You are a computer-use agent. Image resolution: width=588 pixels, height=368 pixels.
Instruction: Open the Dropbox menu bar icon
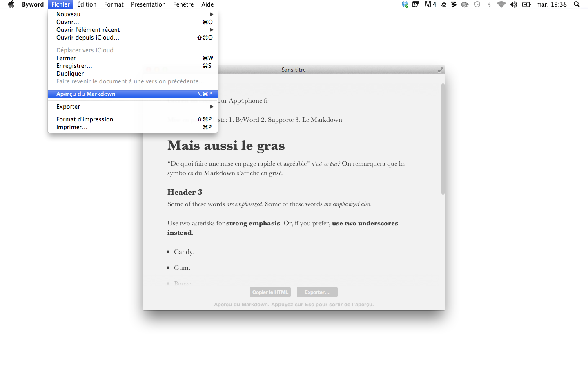pos(405,4)
